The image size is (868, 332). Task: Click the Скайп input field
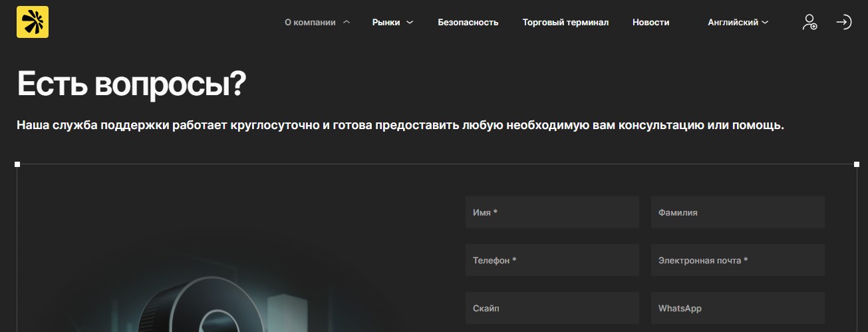[x=552, y=308]
